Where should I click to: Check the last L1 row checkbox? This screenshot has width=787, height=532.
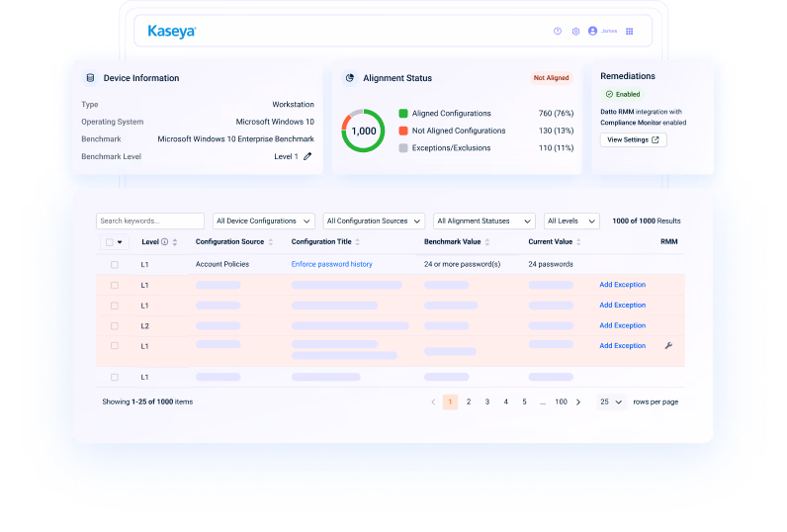click(115, 378)
